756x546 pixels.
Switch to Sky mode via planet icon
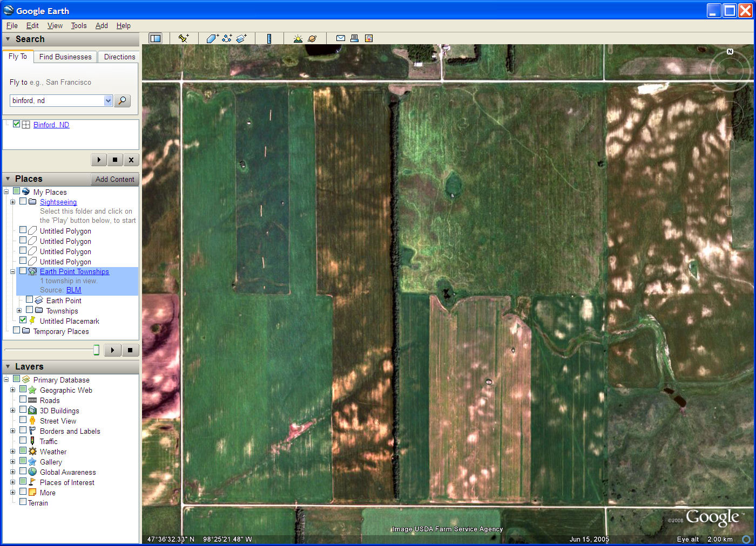tap(312, 38)
